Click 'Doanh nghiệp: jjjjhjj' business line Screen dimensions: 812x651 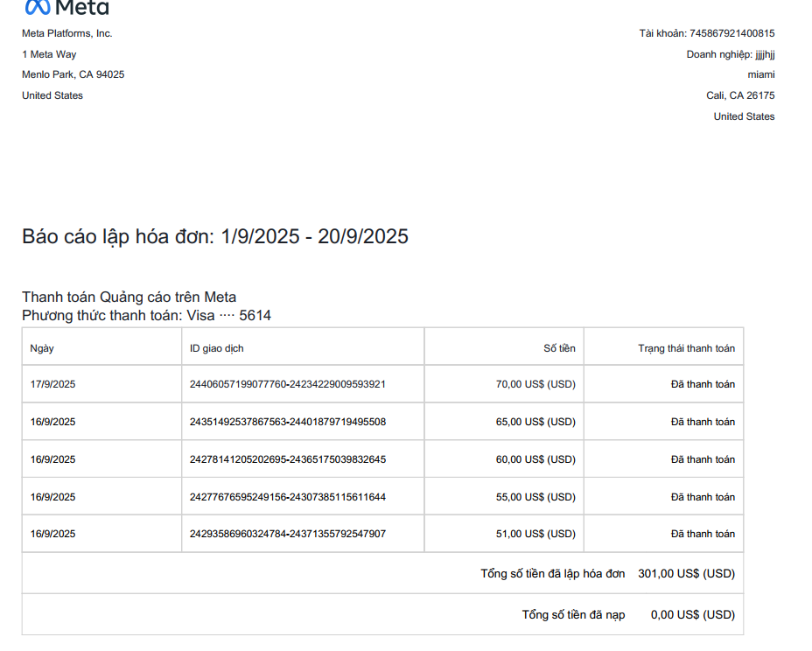731,54
